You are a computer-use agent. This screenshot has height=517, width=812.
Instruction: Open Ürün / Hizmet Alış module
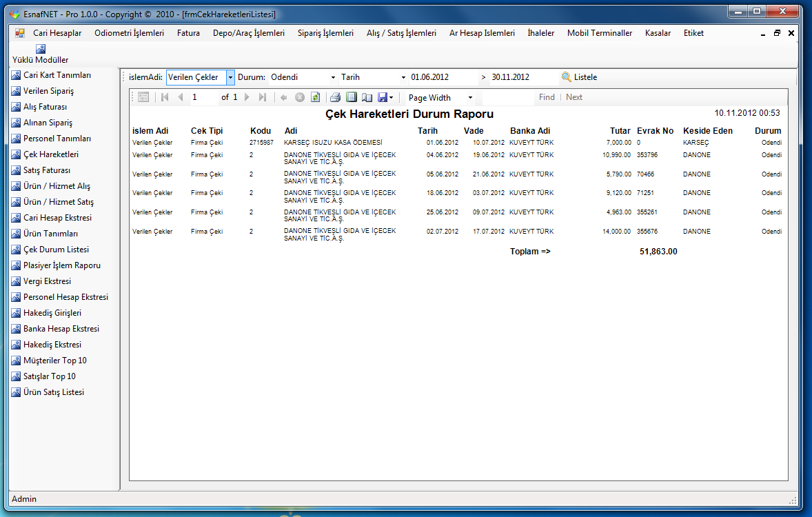57,186
